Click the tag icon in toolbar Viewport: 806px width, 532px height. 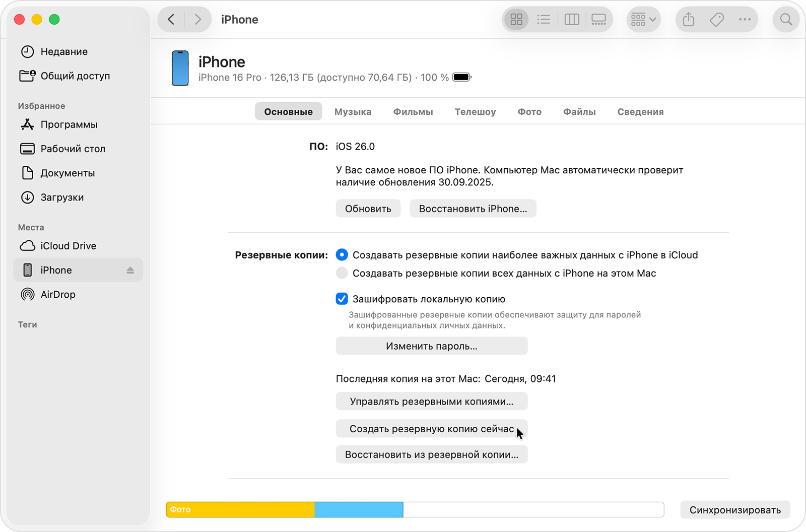click(716, 20)
